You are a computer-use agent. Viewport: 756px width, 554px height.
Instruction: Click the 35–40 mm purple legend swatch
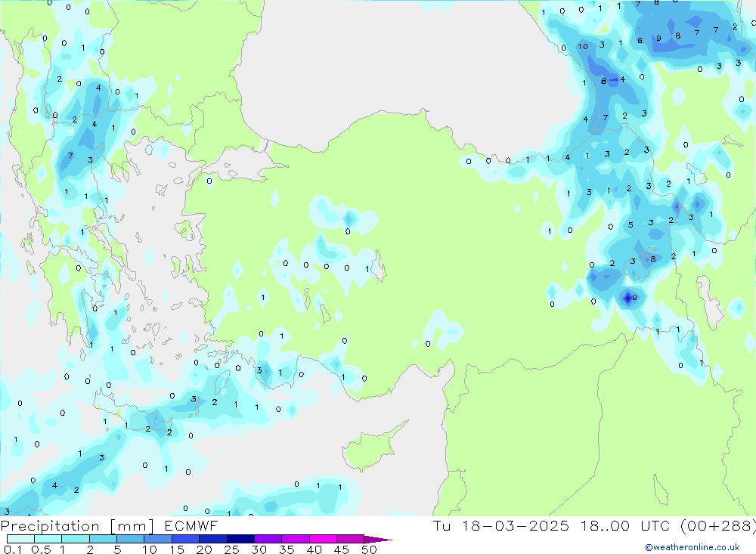296,539
